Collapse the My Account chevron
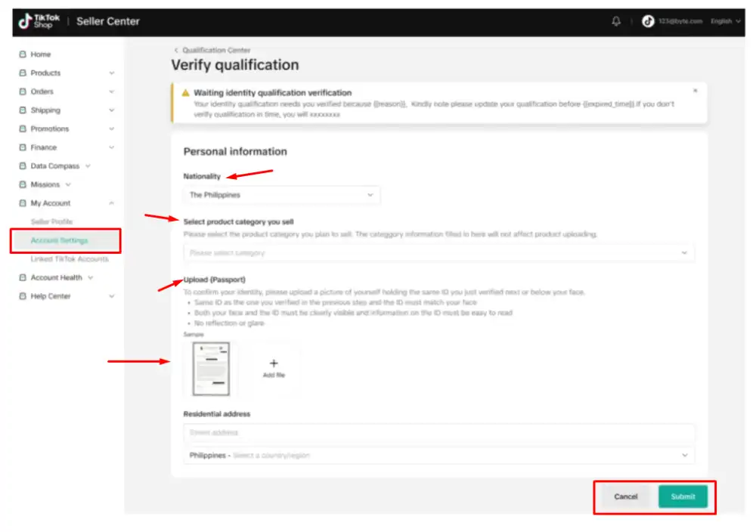This screenshot has height=532, width=756. point(112,203)
